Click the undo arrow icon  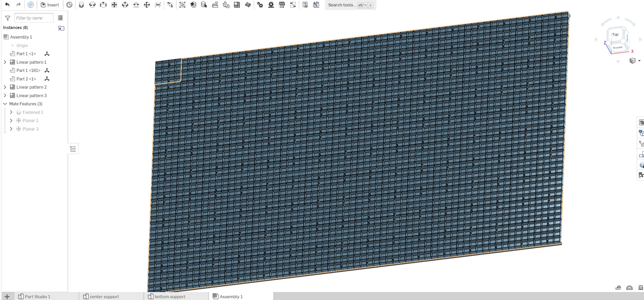coord(7,5)
